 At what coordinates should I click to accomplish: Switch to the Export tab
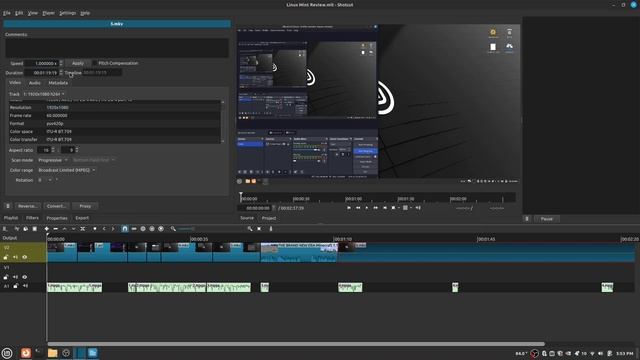point(82,218)
